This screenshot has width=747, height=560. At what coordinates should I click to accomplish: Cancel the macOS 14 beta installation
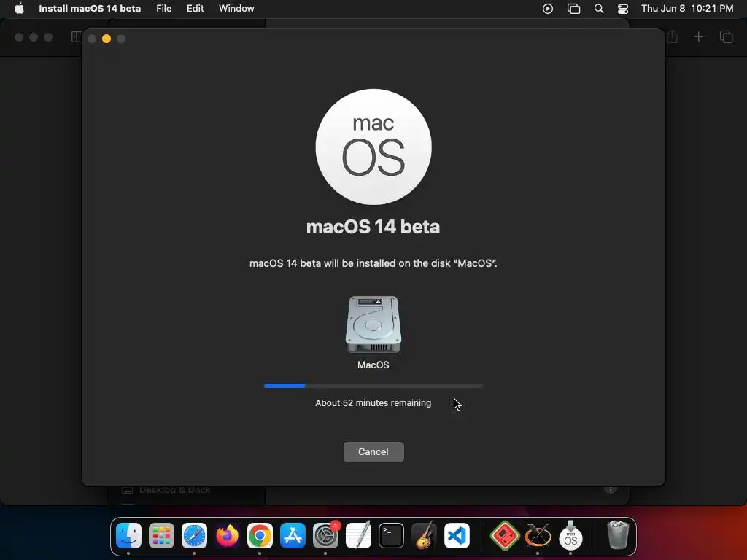coord(373,451)
